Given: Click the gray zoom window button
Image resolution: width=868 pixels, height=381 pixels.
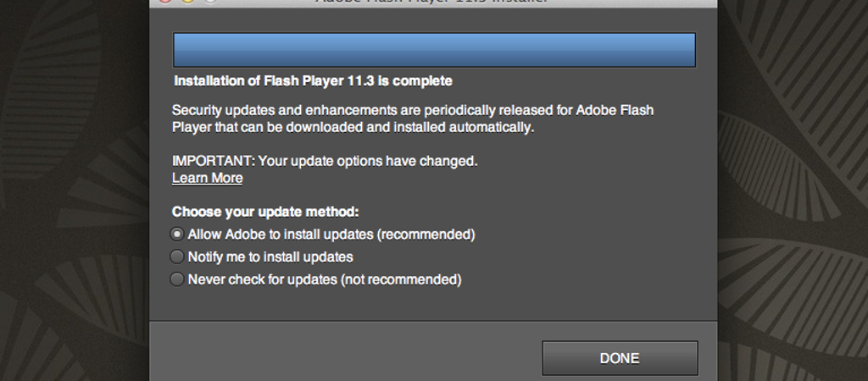Looking at the screenshot, I should click(x=210, y=1).
